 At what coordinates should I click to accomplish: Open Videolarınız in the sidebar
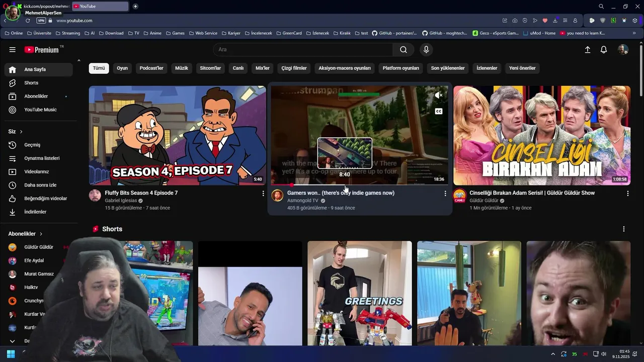pyautogui.click(x=38, y=171)
